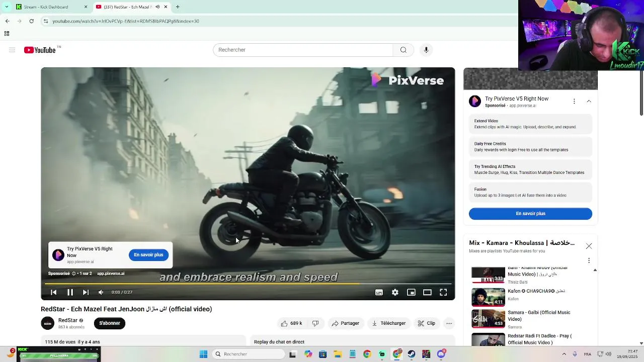Launch Copilot from the taskbar
The image size is (644, 362).
click(308, 354)
